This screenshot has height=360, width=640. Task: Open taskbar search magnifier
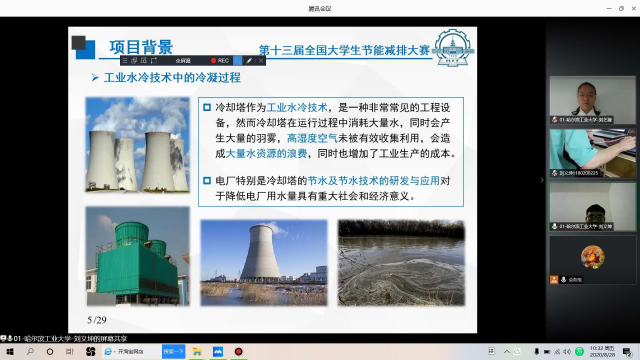click(x=30, y=351)
